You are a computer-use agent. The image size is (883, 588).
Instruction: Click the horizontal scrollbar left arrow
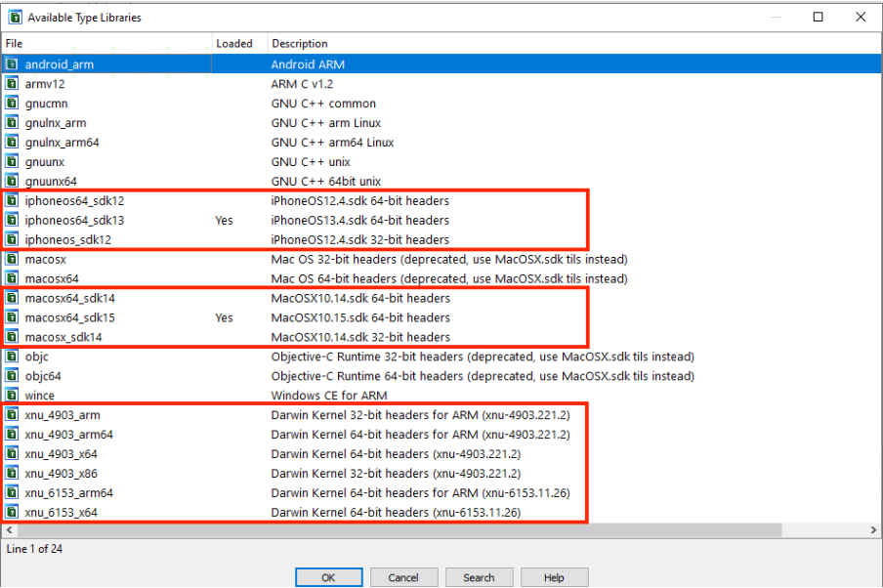[9, 530]
